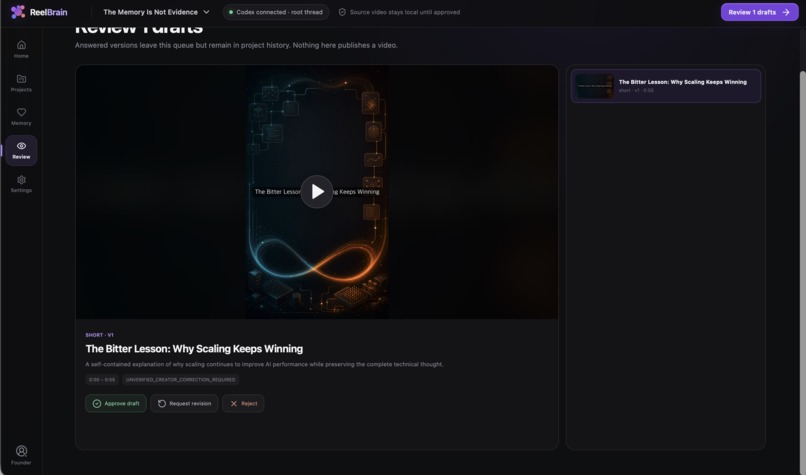Click the 'UNVERIFIED_CREATOR_CORRECTION_REQUIRED' tag
The width and height of the screenshot is (806, 475).
point(180,380)
